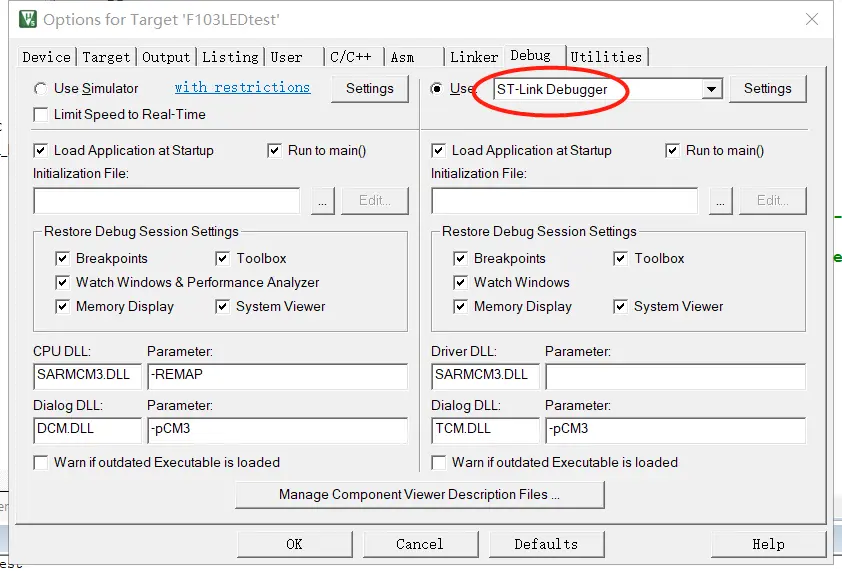842x573 pixels.
Task: Open the Target tab
Action: tap(106, 57)
